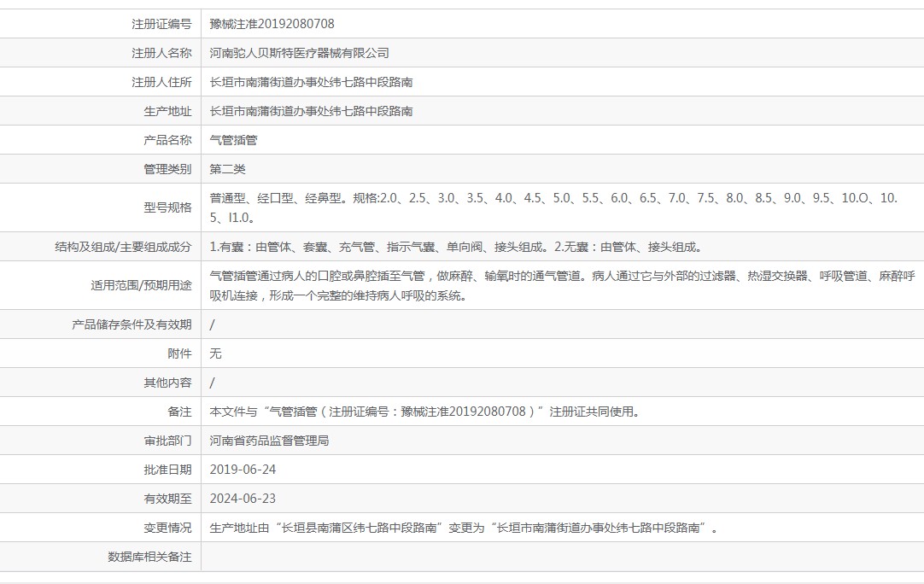Viewport: 924px width, 584px height.
Task: Select the specification text starting 普通型、经口型
Action: 553,207
